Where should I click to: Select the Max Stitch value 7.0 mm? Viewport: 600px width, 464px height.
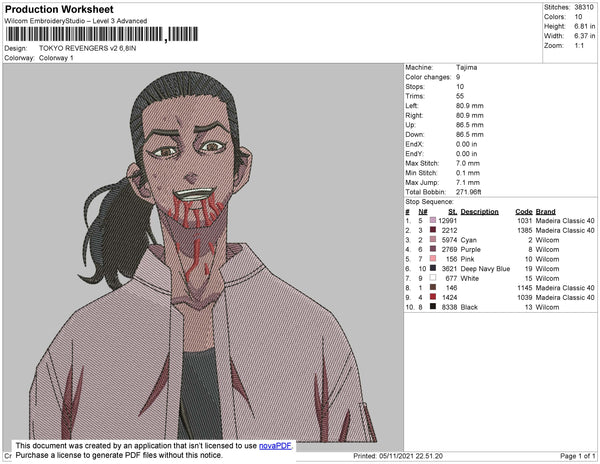coord(468,163)
